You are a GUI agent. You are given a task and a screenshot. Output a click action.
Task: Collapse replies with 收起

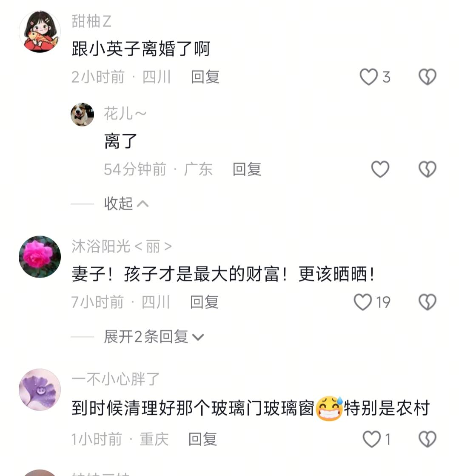126,204
